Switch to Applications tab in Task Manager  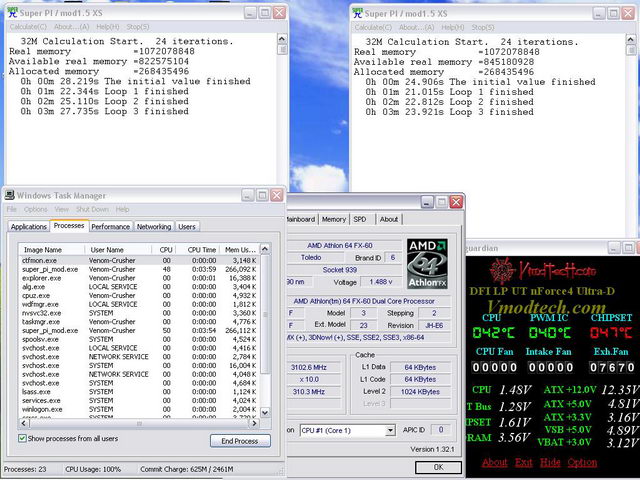[29, 227]
